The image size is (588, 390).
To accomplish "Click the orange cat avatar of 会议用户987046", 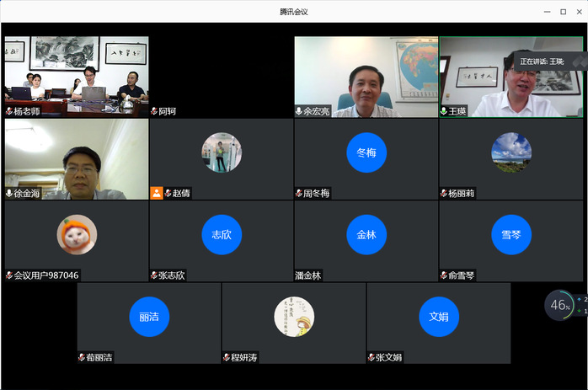I will tap(77, 235).
